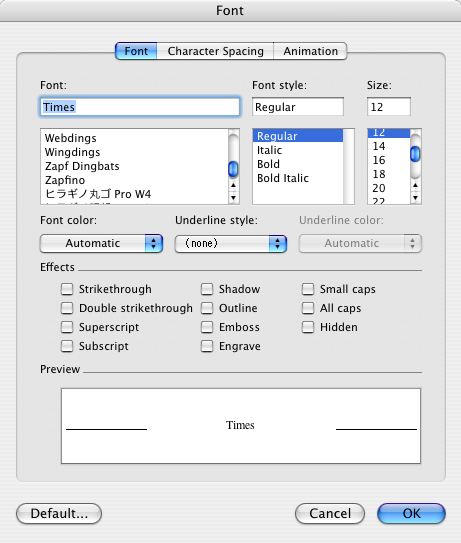461x543 pixels.
Task: Enable the Strikethrough checkbox
Action: [x=67, y=289]
